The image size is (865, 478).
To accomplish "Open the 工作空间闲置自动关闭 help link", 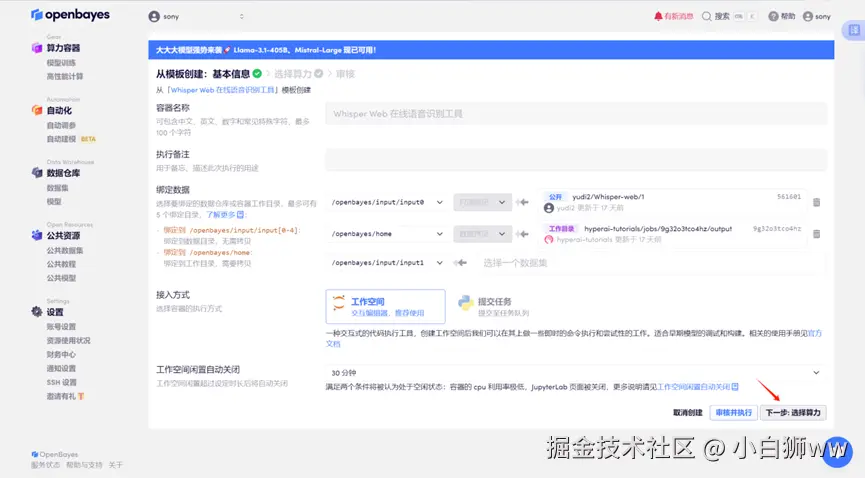I will tap(697, 387).
